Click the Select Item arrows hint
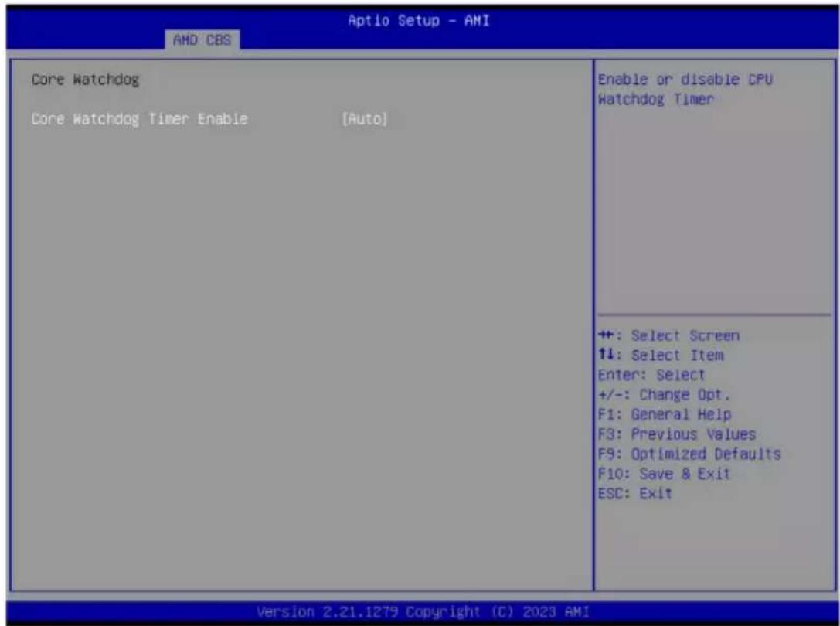This screenshot has width=840, height=626. tap(661, 356)
